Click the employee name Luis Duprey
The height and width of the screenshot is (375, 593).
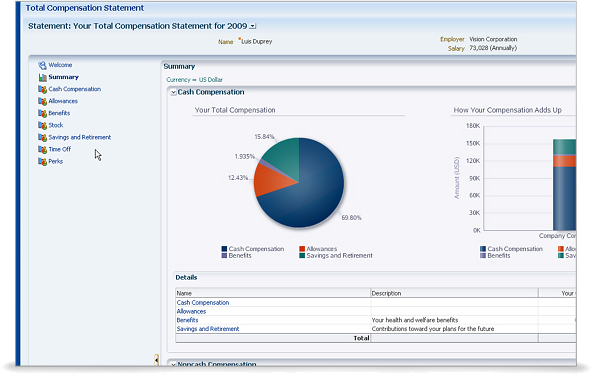(x=257, y=42)
